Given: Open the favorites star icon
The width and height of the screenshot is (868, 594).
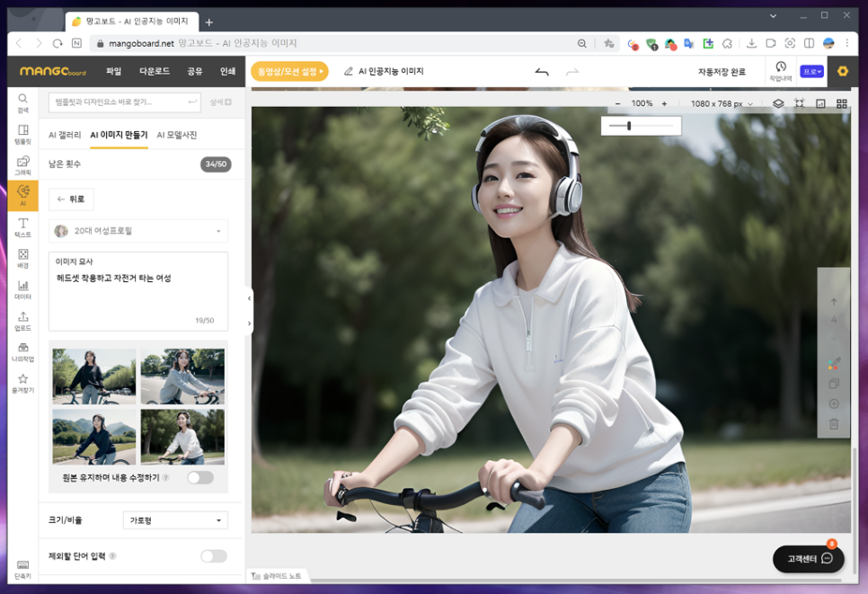Looking at the screenshot, I should (22, 383).
